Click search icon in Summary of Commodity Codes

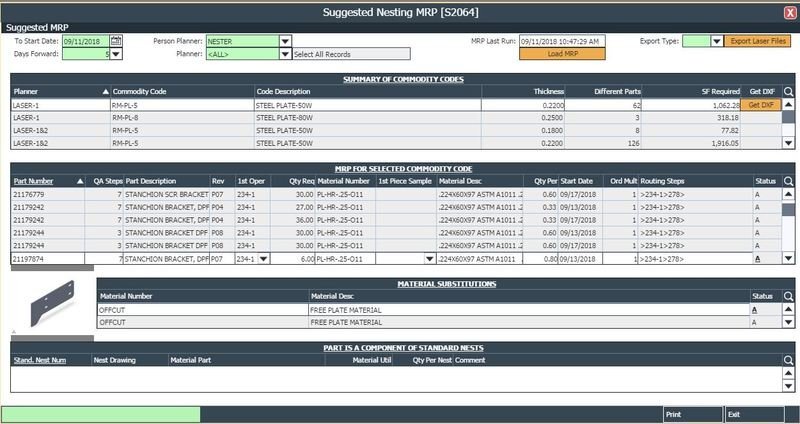pos(788,91)
